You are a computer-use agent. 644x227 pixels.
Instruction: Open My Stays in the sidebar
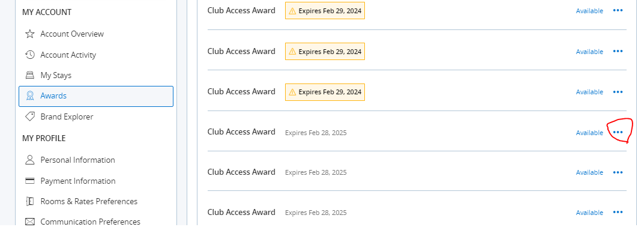tap(56, 75)
